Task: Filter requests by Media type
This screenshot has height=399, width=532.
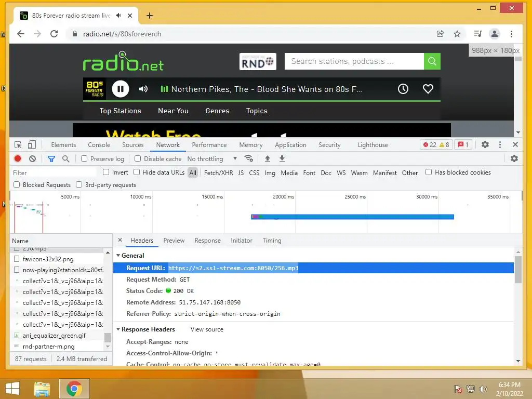Action: (x=289, y=172)
